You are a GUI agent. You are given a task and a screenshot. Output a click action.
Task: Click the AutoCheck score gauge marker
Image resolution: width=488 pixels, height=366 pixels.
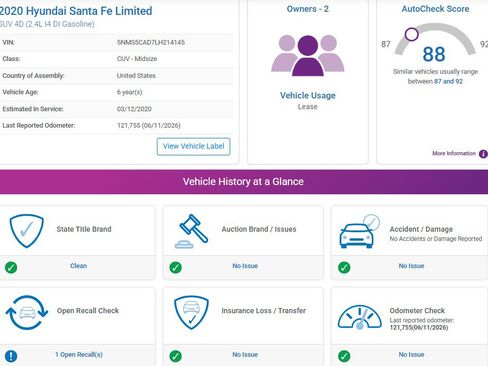[412, 34]
